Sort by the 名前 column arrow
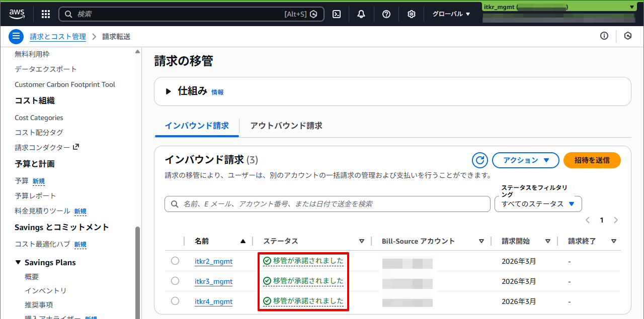Viewport: 644px width, 319px height. pos(243,241)
